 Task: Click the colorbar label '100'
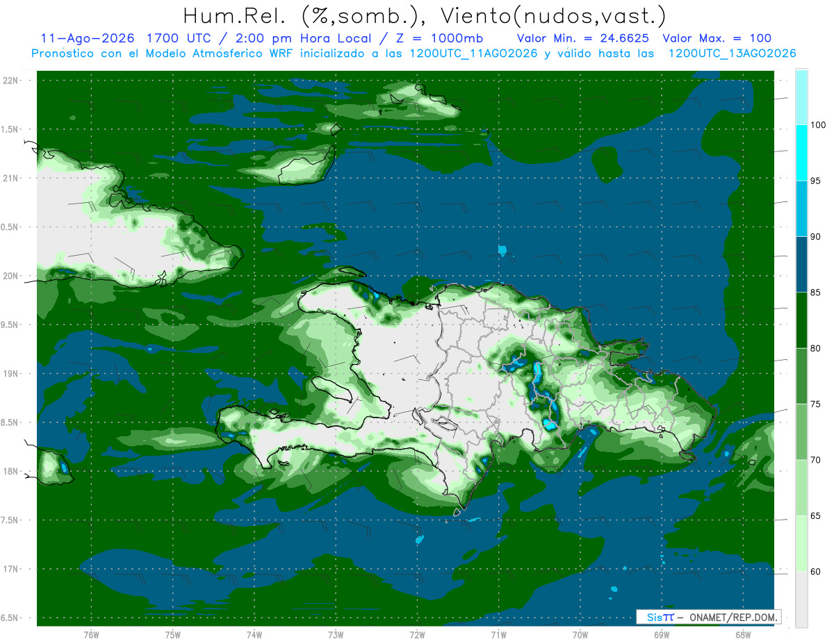[819, 125]
